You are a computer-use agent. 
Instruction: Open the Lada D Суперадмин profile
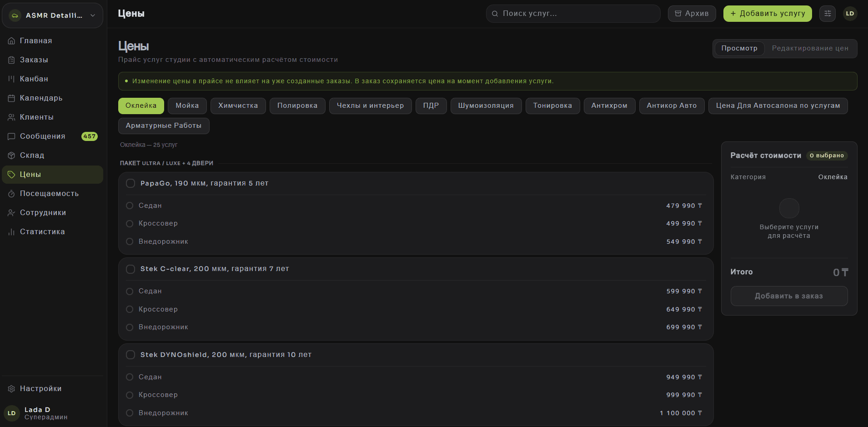tap(52, 413)
